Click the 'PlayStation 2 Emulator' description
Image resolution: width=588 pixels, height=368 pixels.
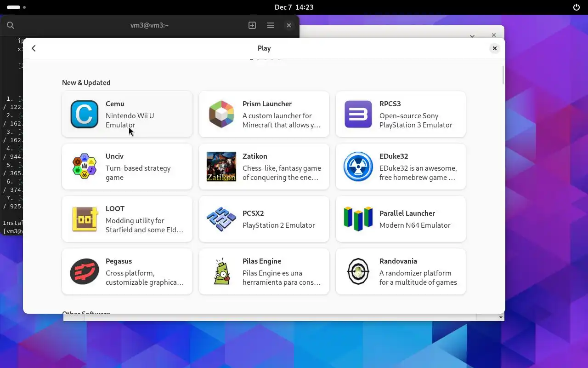279,225
